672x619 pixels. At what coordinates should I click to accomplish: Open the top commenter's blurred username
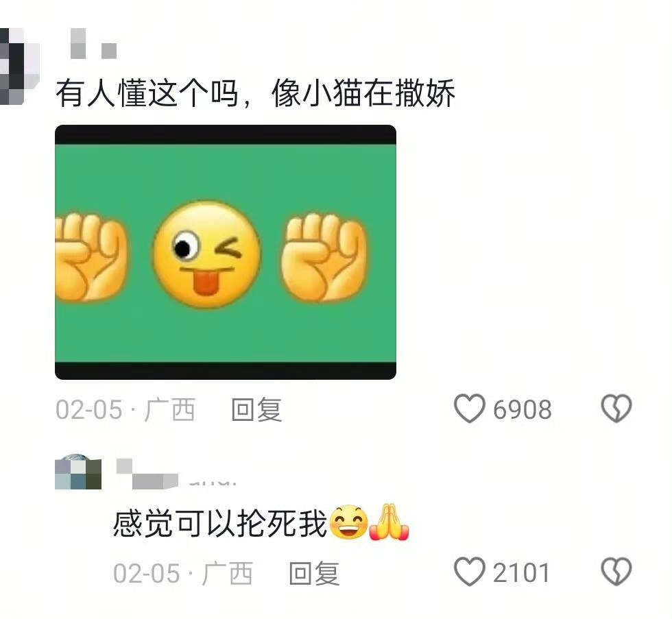point(93,43)
